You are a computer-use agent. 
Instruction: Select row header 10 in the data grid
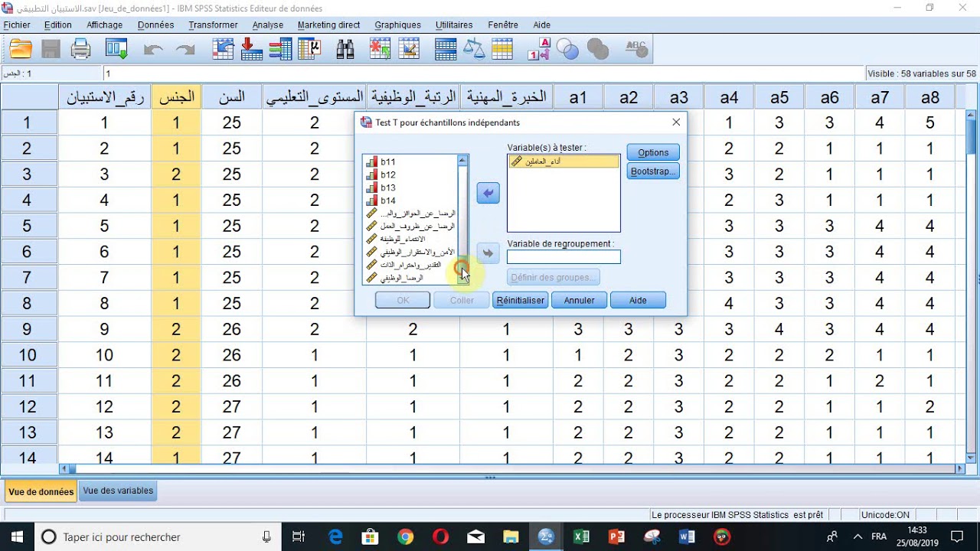[x=28, y=355]
